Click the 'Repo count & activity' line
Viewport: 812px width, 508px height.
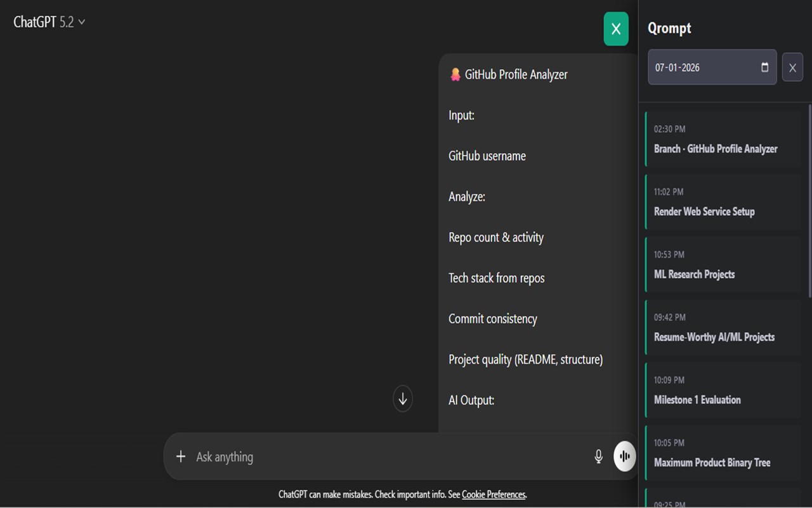coord(496,237)
